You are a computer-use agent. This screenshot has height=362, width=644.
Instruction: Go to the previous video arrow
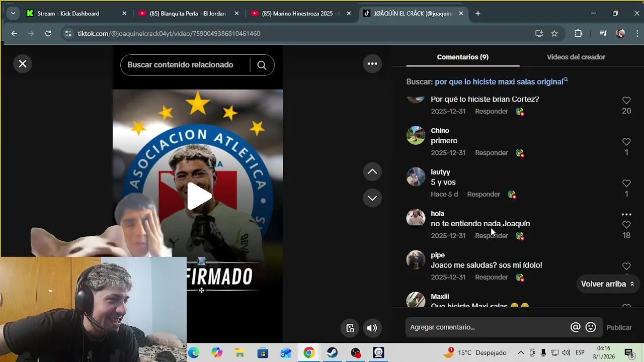pos(372,171)
